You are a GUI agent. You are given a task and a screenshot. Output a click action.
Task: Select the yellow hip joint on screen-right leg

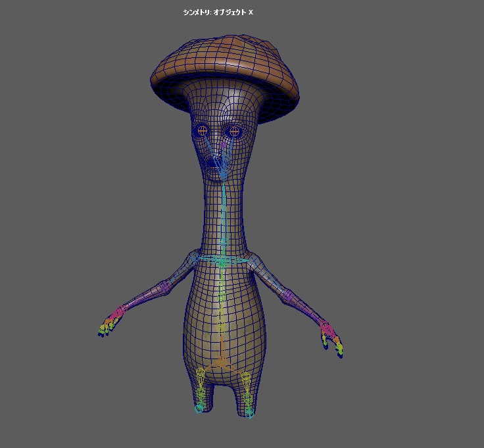coord(246,377)
